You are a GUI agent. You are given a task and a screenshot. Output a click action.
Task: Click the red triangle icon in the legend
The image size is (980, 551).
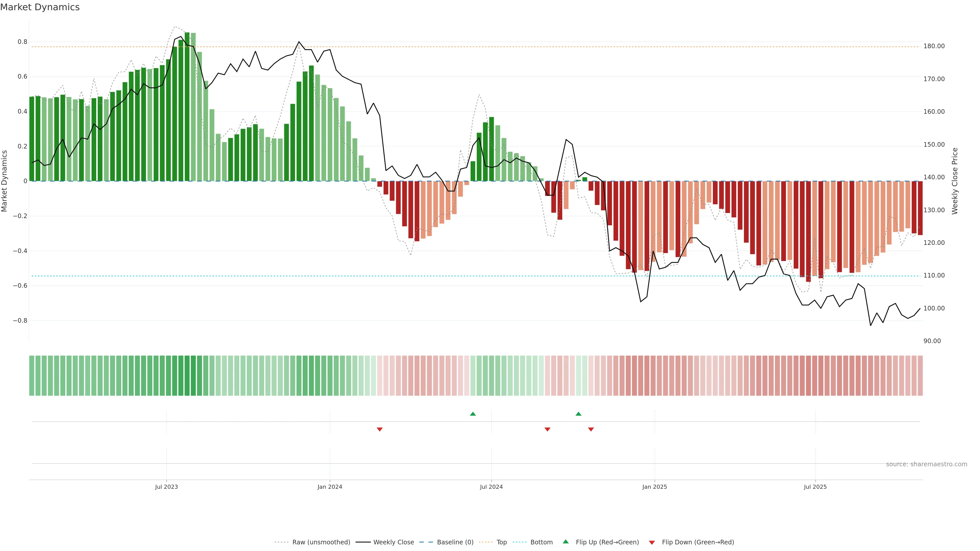652,543
